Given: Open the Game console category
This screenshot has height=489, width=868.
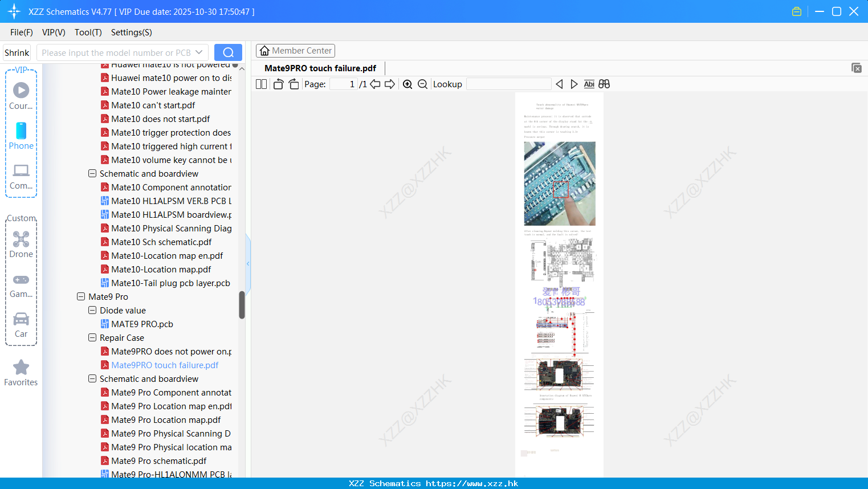Looking at the screenshot, I should tap(21, 285).
